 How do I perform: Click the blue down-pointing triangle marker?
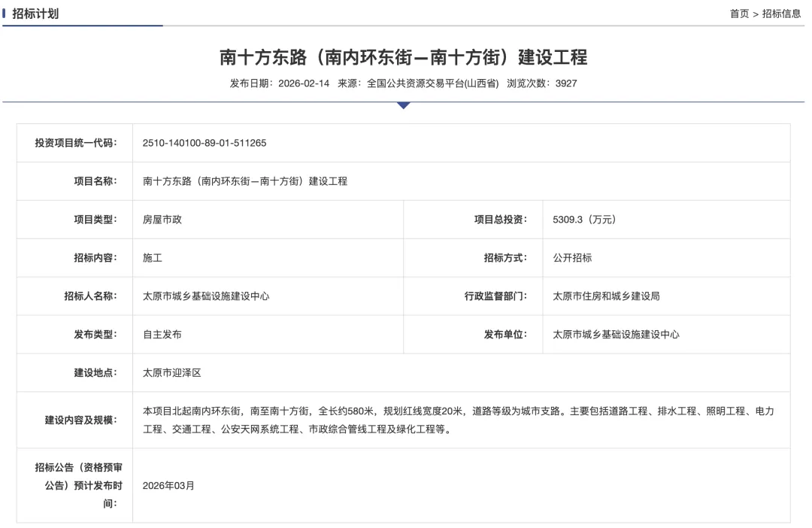[404, 105]
